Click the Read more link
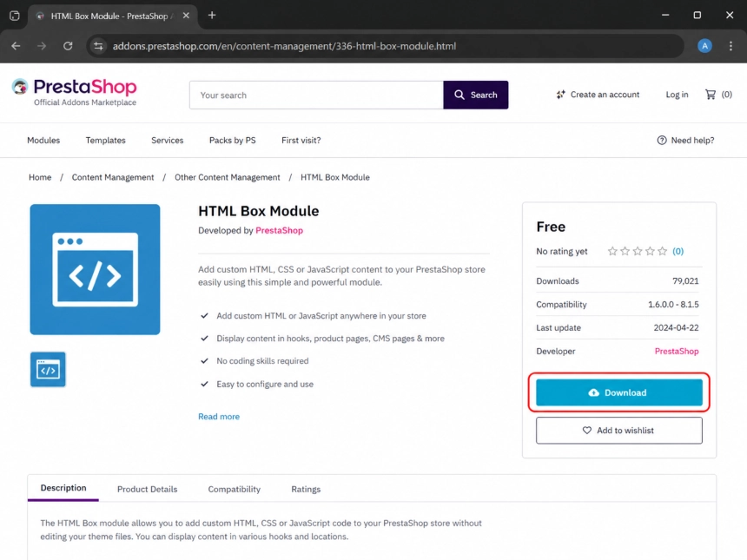This screenshot has height=560, width=747. point(219,416)
